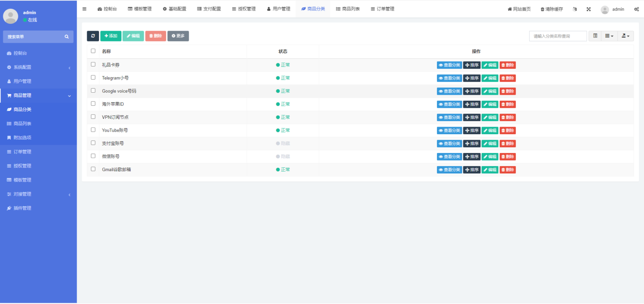The image size is (644, 304).
Task: Tick the select-all checkbox in table header
Action: click(x=93, y=51)
